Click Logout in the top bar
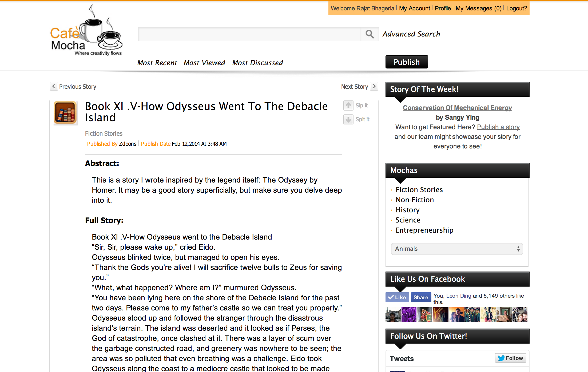 517,8
